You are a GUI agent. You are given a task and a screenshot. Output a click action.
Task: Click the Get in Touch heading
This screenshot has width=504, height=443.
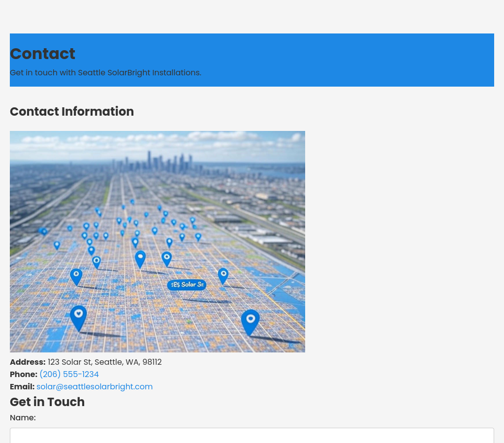pyautogui.click(x=47, y=402)
